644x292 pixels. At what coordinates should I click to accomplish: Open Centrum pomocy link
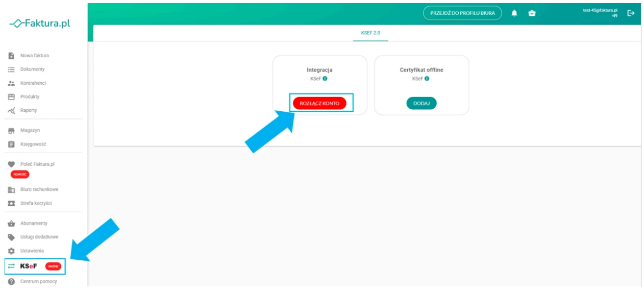point(38,281)
